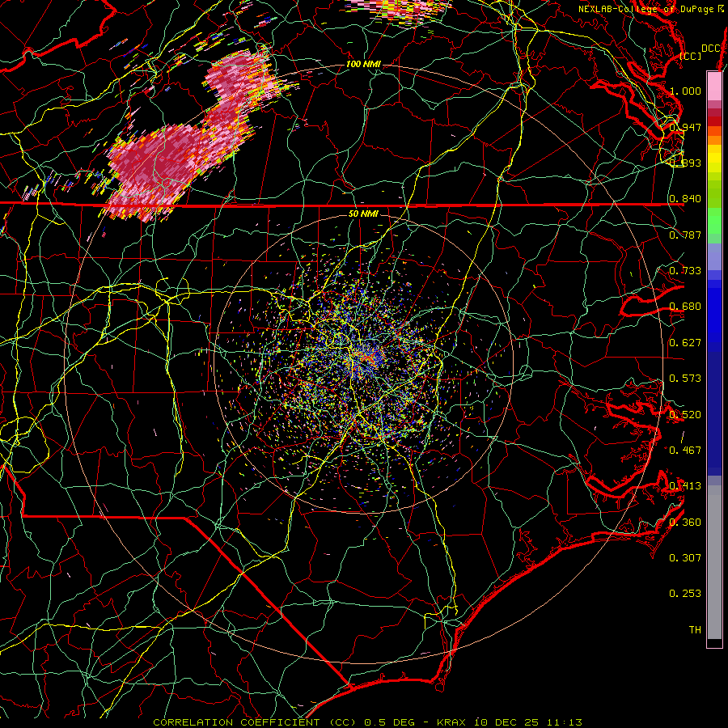Select the 0.733 scale value
The image size is (728, 728).
pyautogui.click(x=685, y=271)
